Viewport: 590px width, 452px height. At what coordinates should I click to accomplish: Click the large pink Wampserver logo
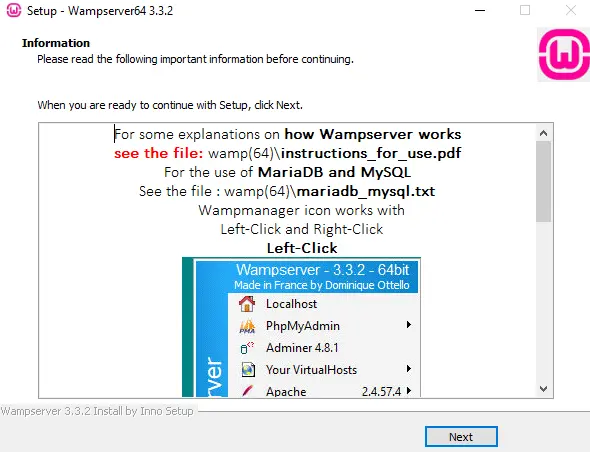coord(564,55)
